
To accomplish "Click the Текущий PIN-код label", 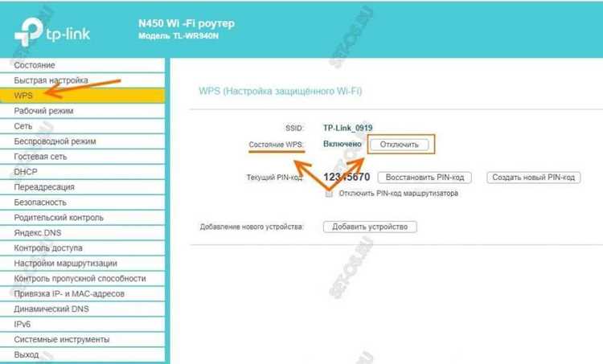I will (275, 178).
